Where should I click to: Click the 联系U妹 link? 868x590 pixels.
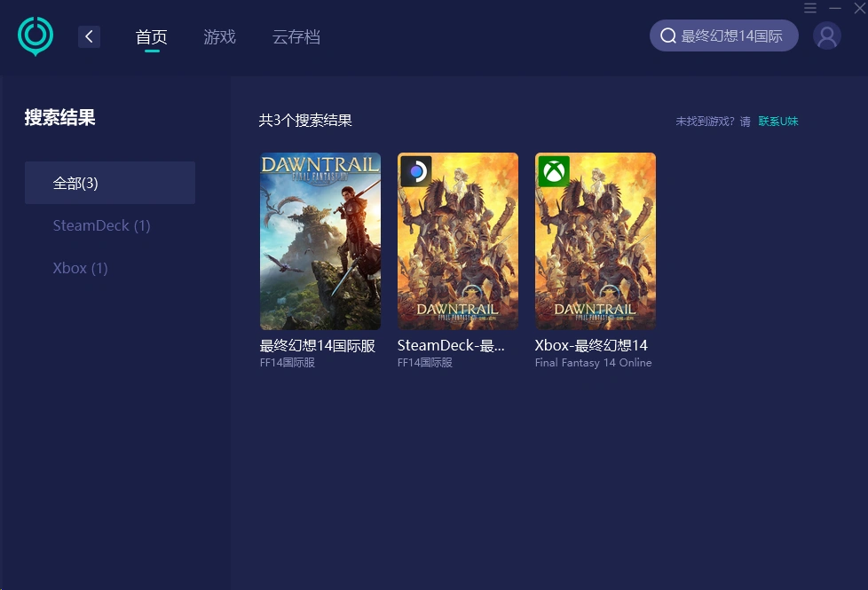point(778,122)
